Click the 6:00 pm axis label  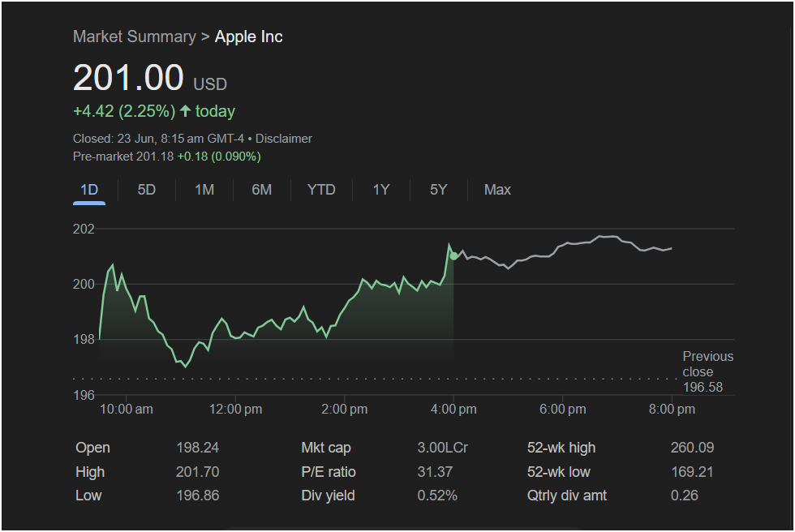tap(562, 410)
